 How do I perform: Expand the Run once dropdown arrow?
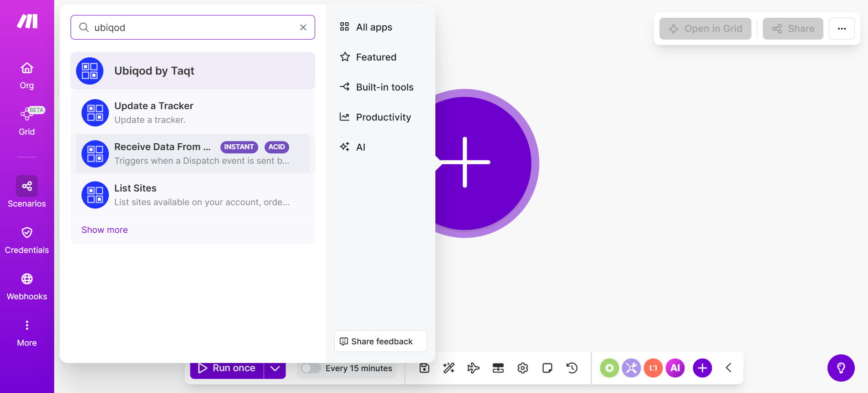(275, 368)
